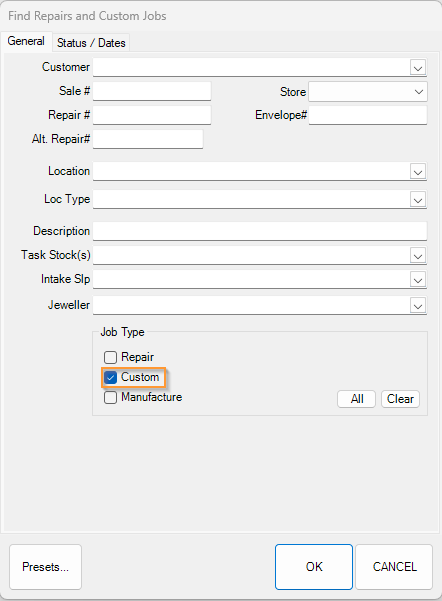Uncheck the Custom job type checkbox
442x601 pixels.
click(x=110, y=378)
